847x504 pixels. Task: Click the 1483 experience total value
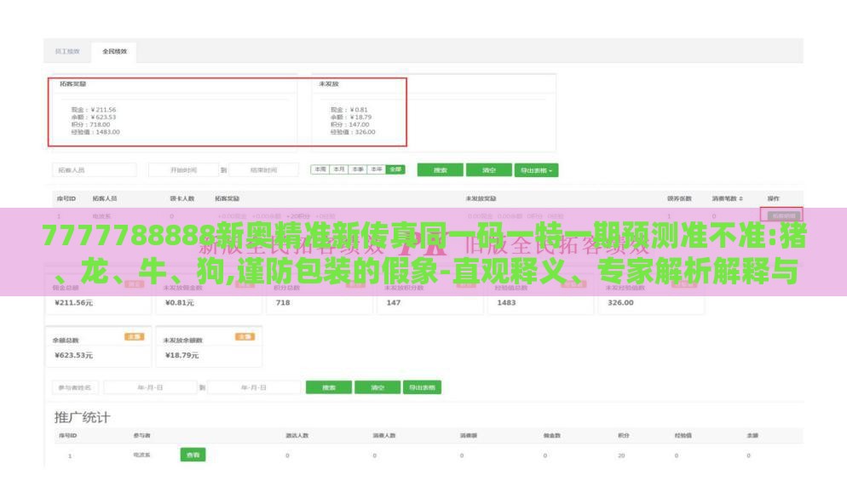506,303
